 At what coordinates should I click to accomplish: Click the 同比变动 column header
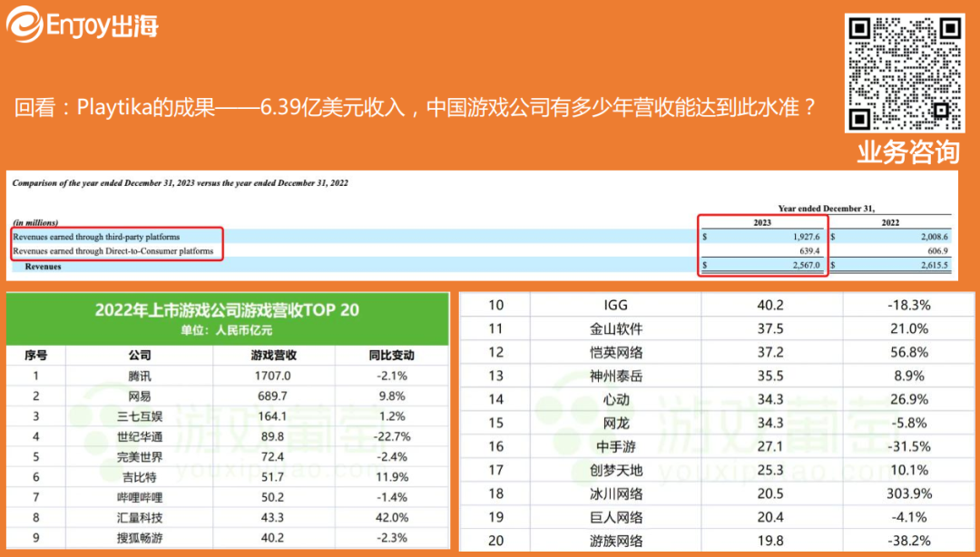coord(391,356)
